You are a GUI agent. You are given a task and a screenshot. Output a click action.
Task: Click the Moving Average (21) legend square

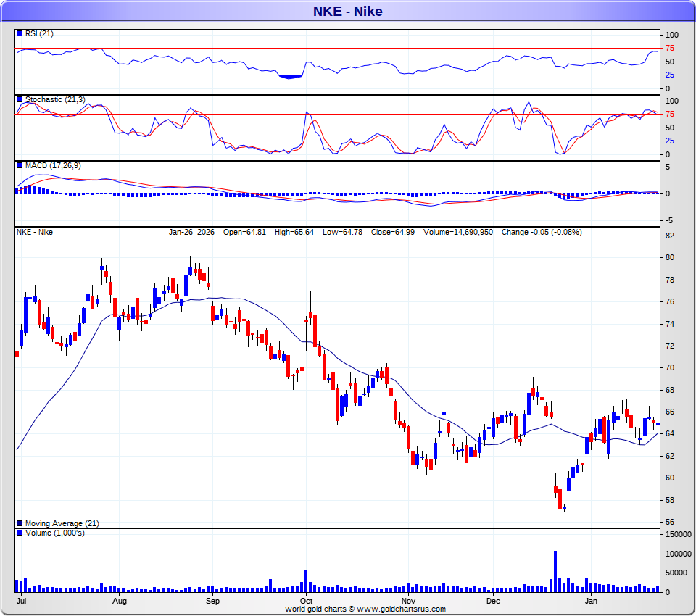coord(19,523)
